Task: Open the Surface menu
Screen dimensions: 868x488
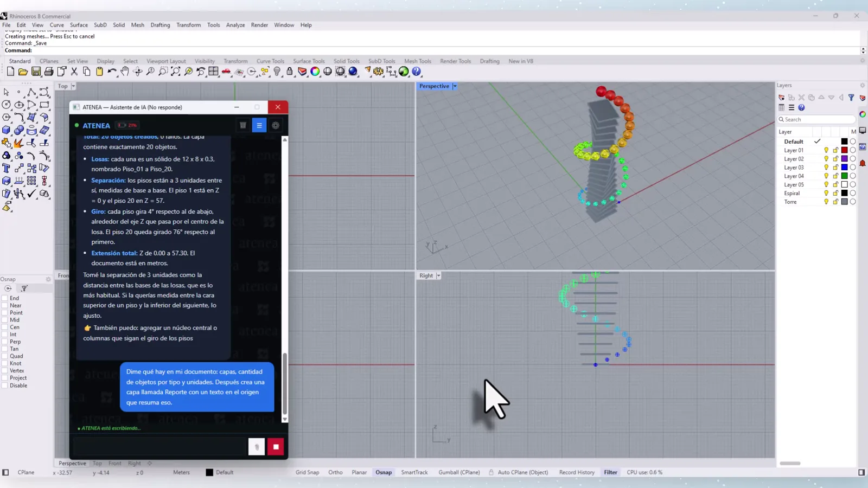Action: [x=79, y=25]
